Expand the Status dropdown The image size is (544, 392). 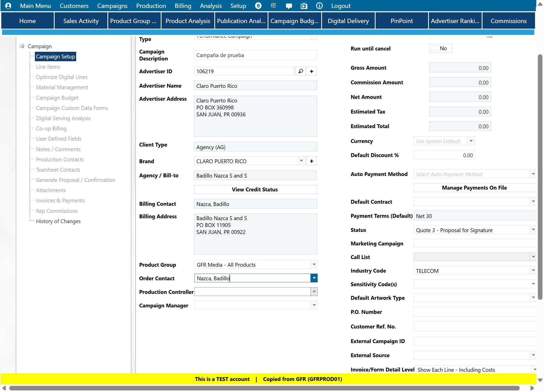point(533,230)
